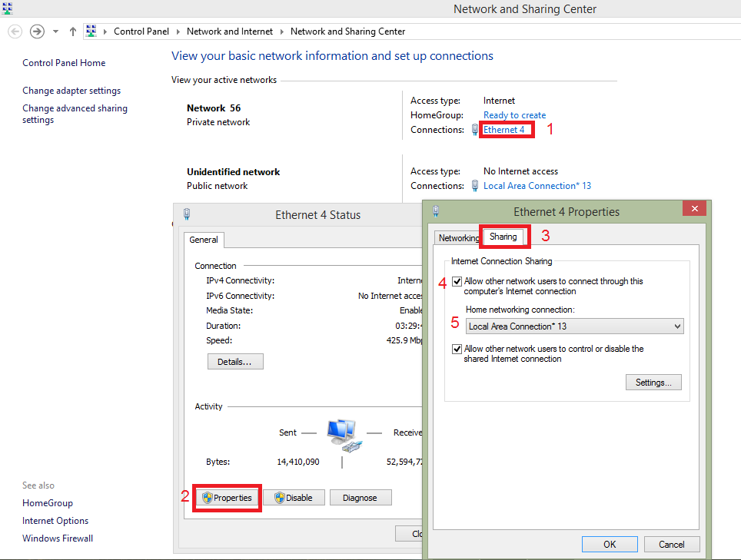
Task: Click the Ethernet 4 Properties title icon
Action: pyautogui.click(x=436, y=211)
